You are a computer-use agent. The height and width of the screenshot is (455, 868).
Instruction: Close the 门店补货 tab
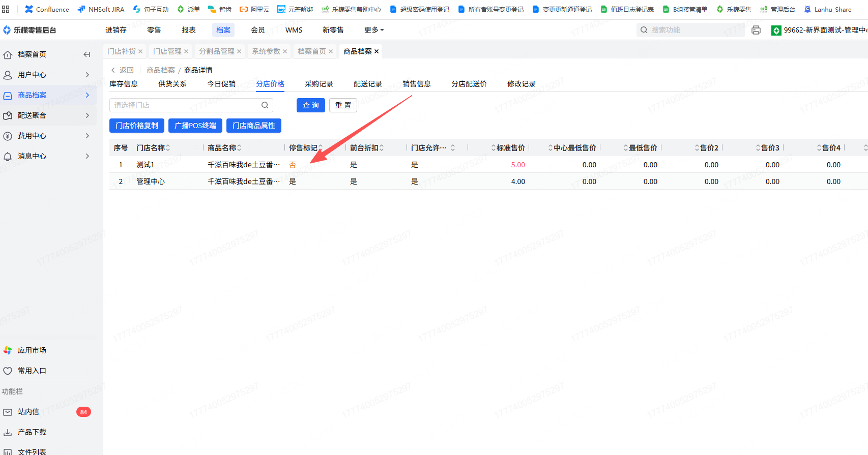click(140, 51)
